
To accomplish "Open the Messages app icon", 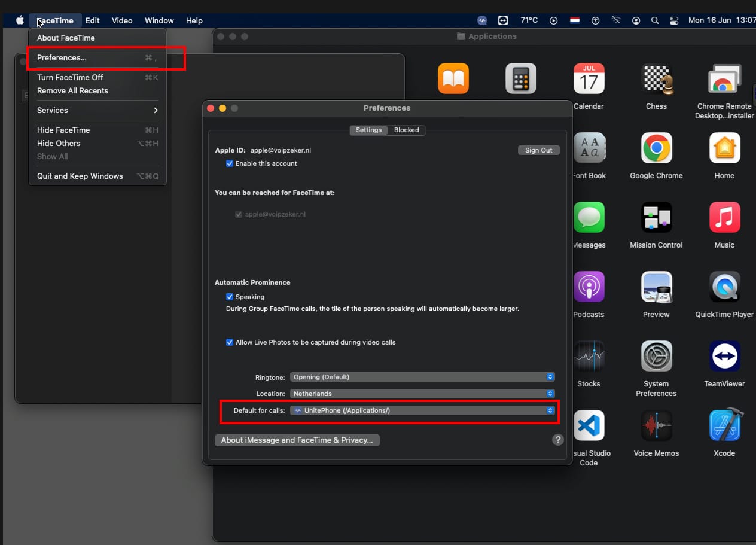I will pos(589,217).
